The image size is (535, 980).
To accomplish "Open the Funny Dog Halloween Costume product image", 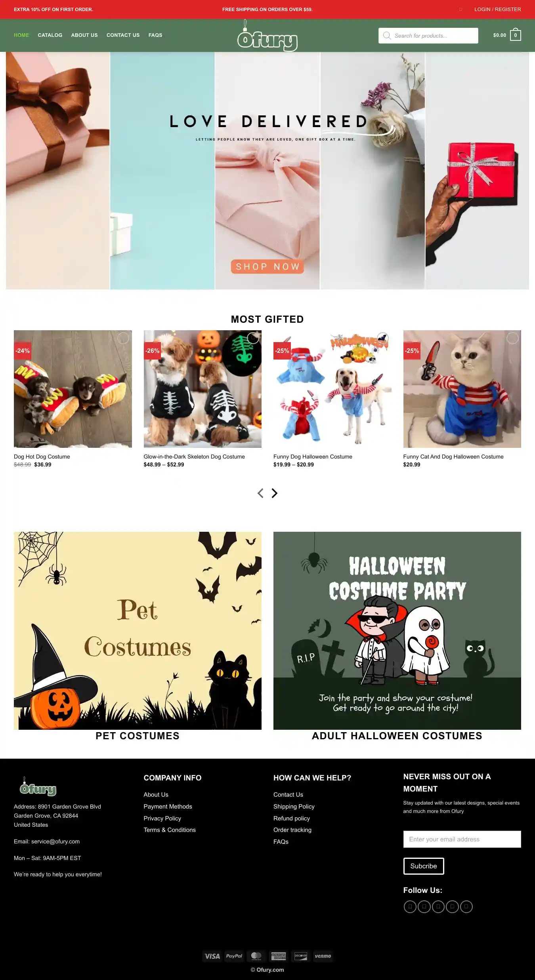I will [332, 389].
